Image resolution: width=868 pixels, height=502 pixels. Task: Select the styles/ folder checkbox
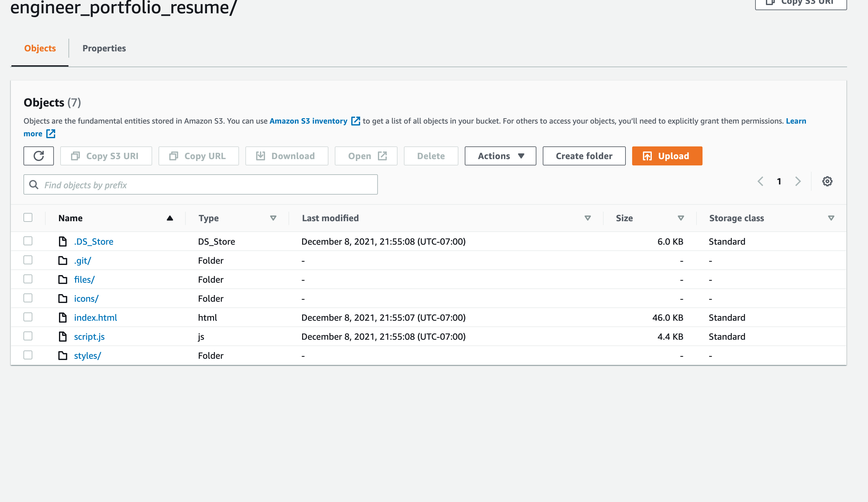point(28,355)
